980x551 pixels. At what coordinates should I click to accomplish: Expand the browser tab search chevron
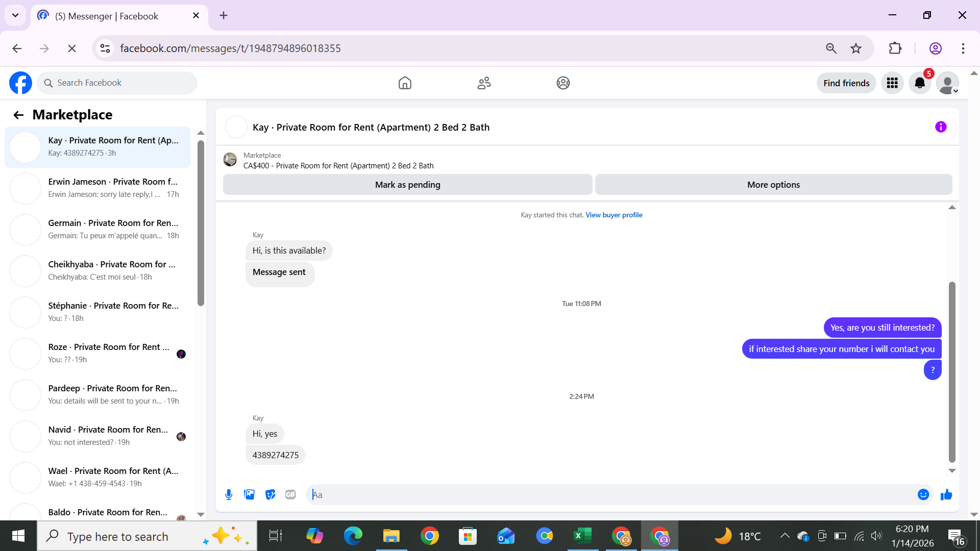[x=15, y=15]
